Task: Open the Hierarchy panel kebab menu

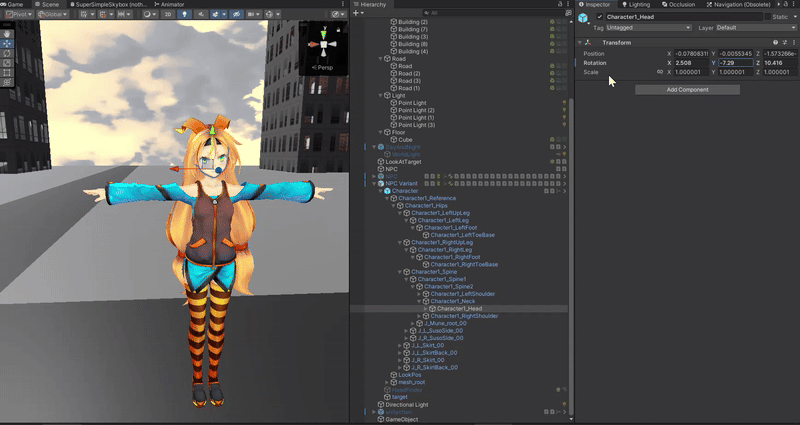Action: (x=568, y=4)
